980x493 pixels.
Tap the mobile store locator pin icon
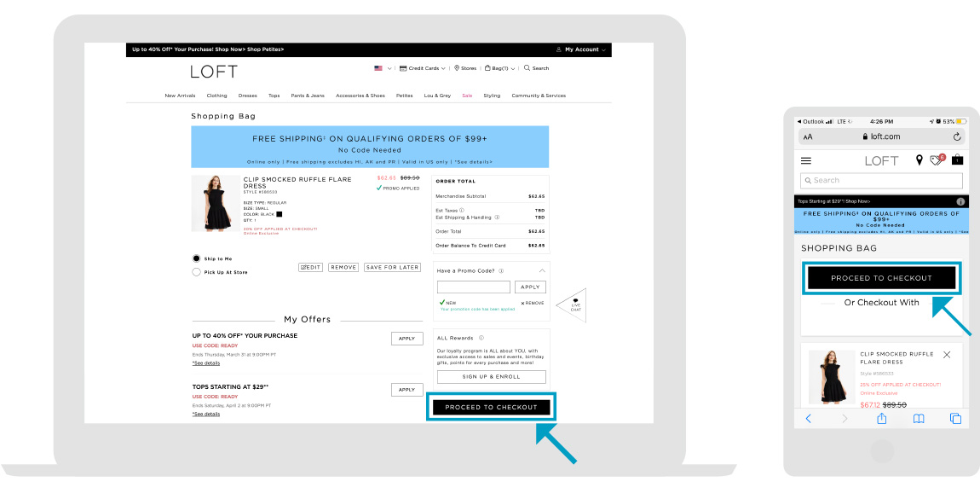pos(919,160)
